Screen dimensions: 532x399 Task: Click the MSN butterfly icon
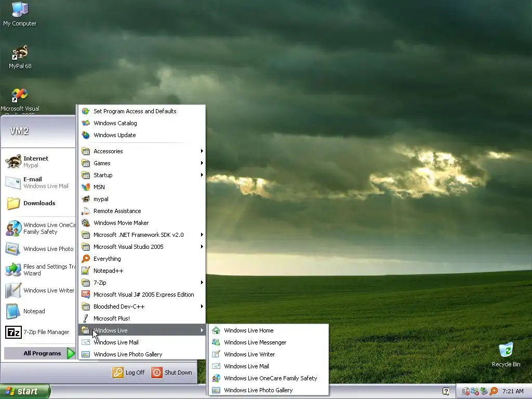pos(86,187)
